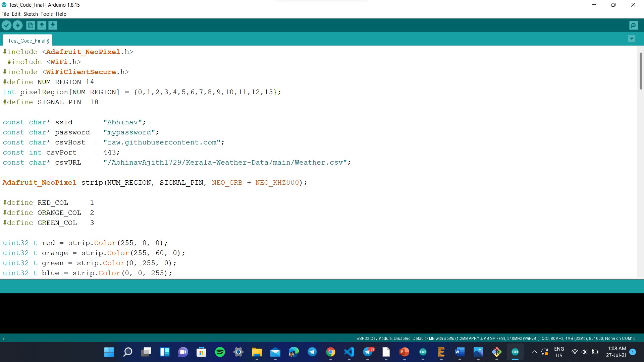Open the Serial Monitor magnifier icon

click(x=634, y=25)
